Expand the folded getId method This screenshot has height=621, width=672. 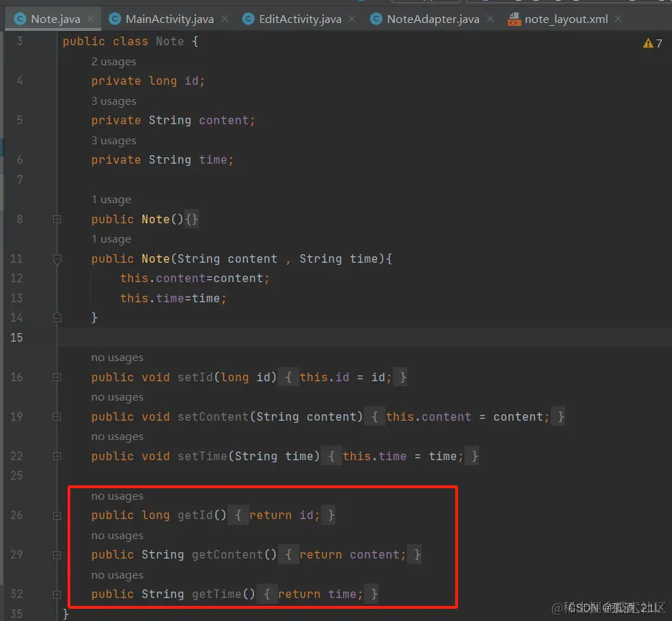[x=57, y=515]
